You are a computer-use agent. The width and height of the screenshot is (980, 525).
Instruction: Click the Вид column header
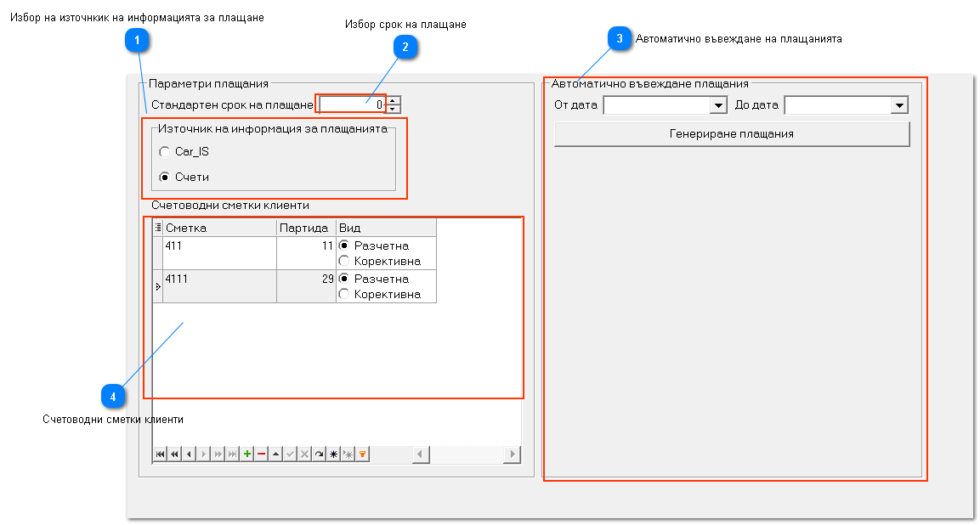point(386,229)
